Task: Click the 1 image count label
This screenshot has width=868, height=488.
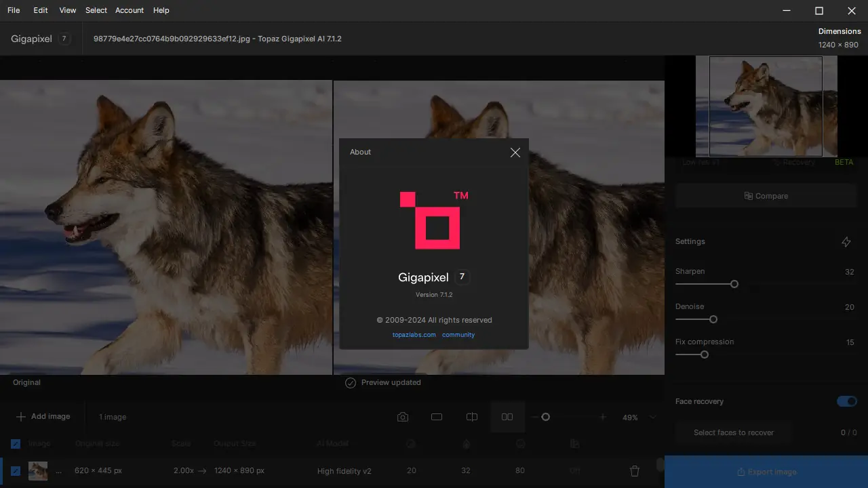Action: 113,417
